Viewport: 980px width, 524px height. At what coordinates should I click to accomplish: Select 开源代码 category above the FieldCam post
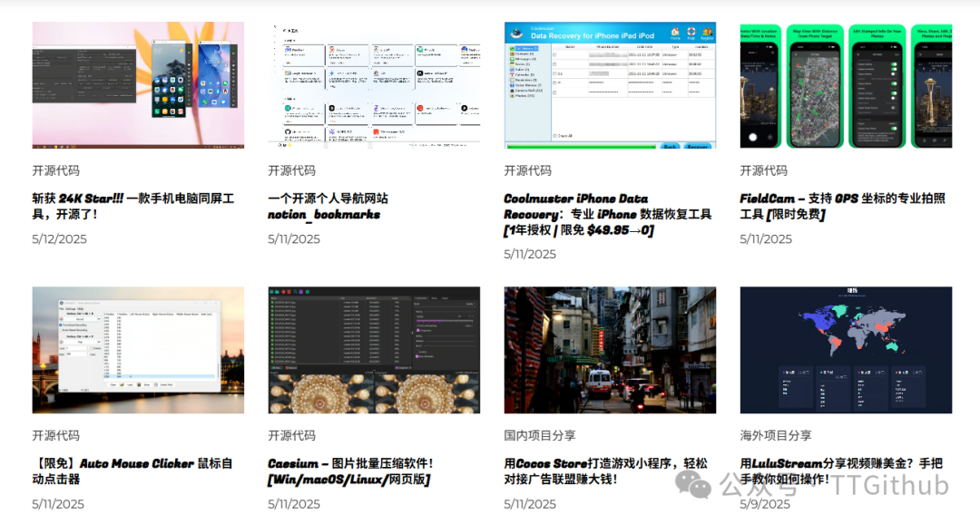763,170
